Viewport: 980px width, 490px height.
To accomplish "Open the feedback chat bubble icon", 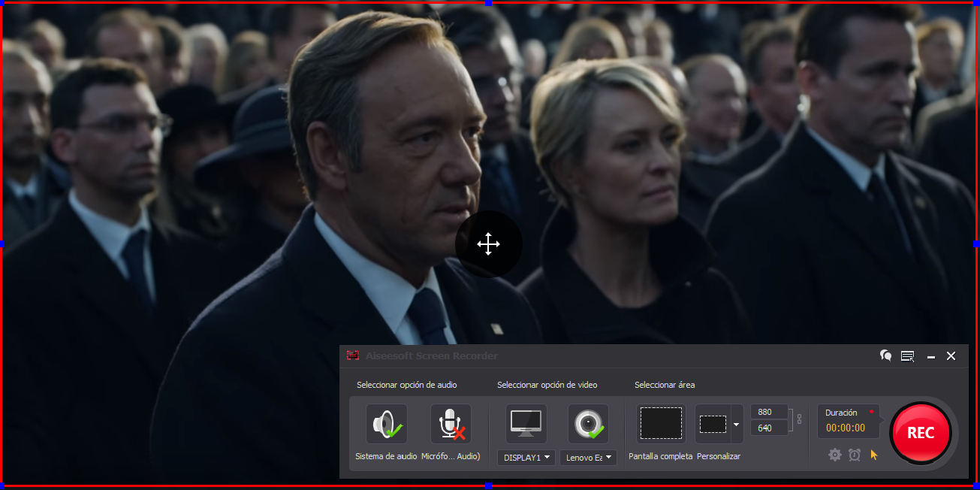I will [x=886, y=355].
